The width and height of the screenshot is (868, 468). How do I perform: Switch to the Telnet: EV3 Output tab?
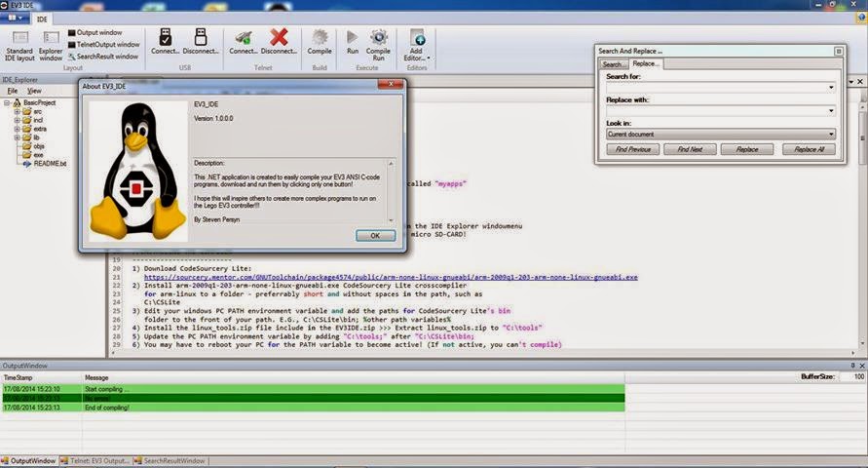pyautogui.click(x=94, y=461)
